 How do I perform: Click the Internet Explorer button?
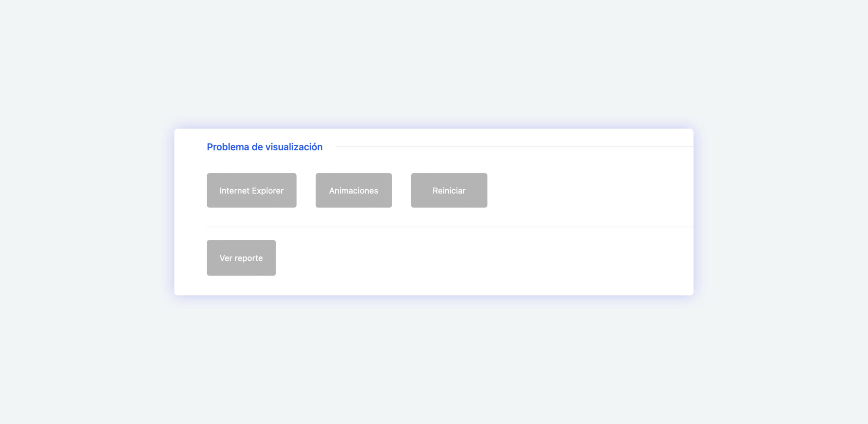252,190
